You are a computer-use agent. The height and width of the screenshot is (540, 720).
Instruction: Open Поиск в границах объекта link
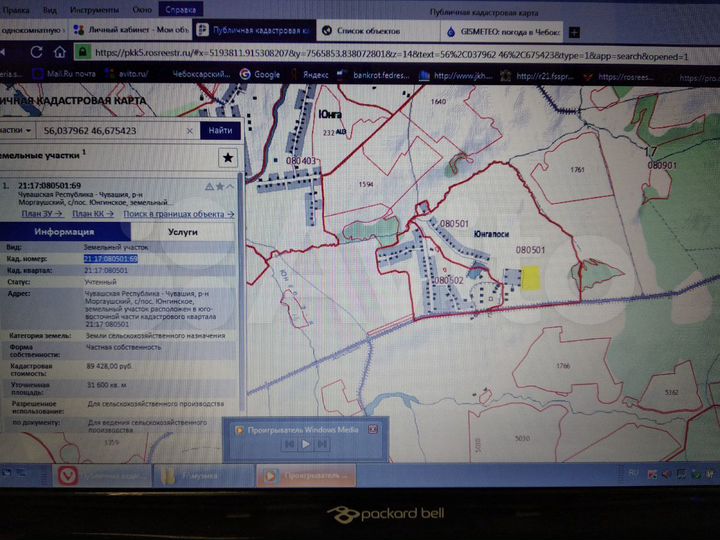[x=178, y=213]
